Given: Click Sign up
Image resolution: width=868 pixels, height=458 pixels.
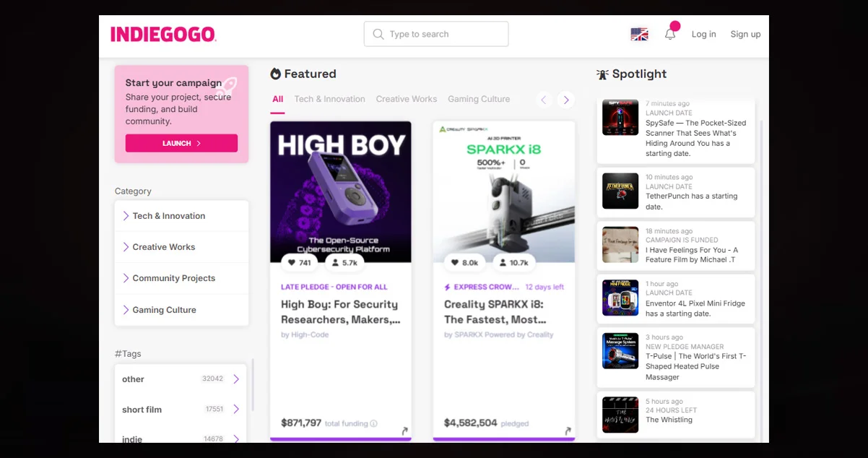Looking at the screenshot, I should [x=745, y=34].
